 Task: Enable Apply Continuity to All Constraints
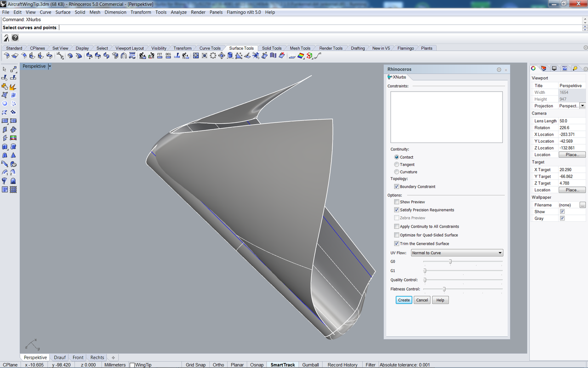point(396,226)
